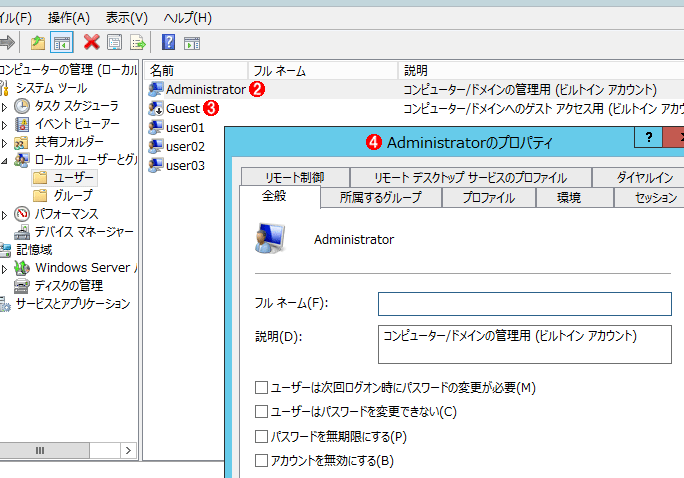Toggle the show/hide console tree icon
The image size is (684, 478).
(x=62, y=42)
